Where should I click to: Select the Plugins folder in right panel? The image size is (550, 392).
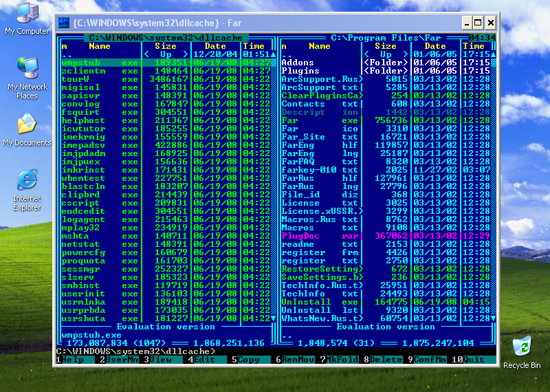[x=386, y=71]
